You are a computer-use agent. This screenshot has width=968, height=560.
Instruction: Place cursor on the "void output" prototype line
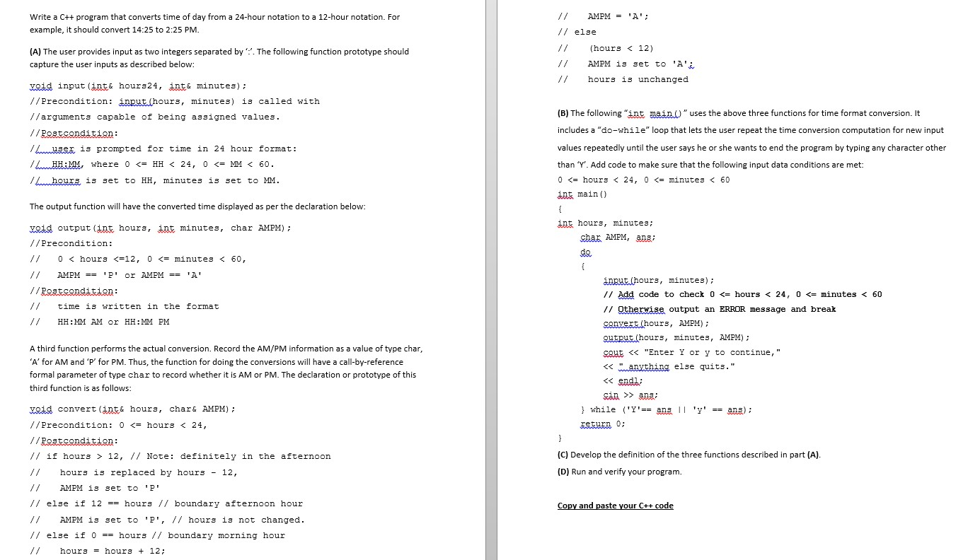point(110,228)
